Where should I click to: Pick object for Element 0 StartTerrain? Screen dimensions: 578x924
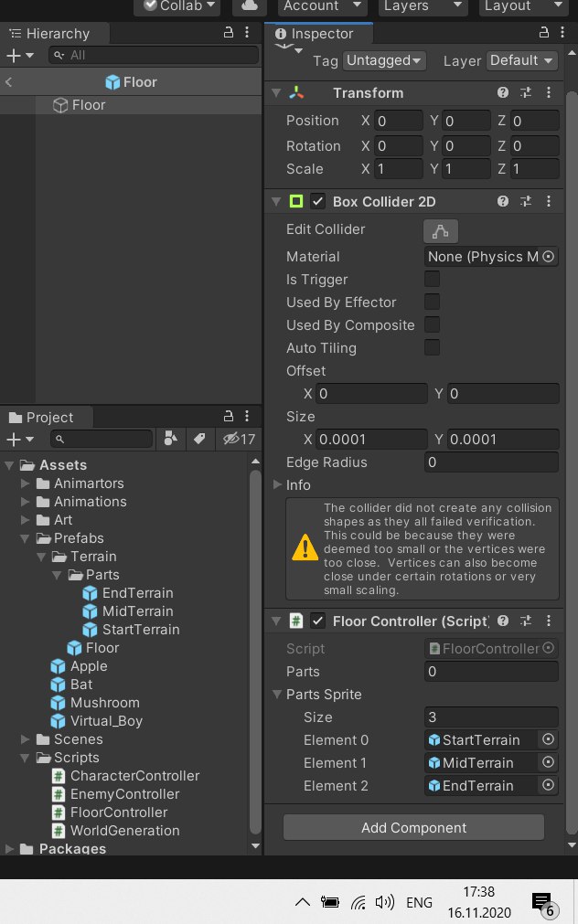pos(548,739)
